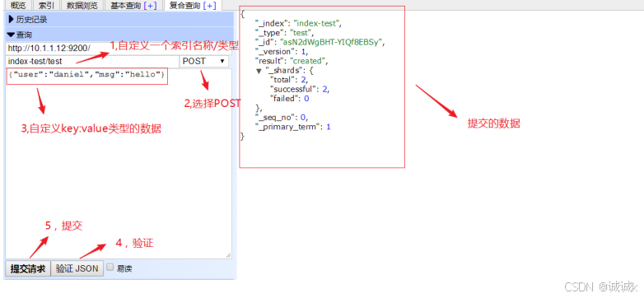The width and height of the screenshot is (644, 298).
Task: Enable the 易读 checkbox
Action: [x=110, y=268]
